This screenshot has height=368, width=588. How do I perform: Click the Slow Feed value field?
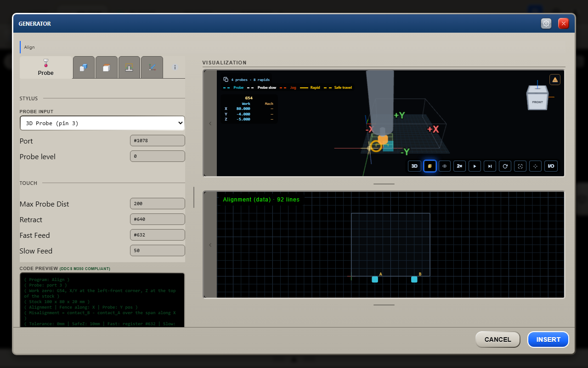(x=158, y=251)
